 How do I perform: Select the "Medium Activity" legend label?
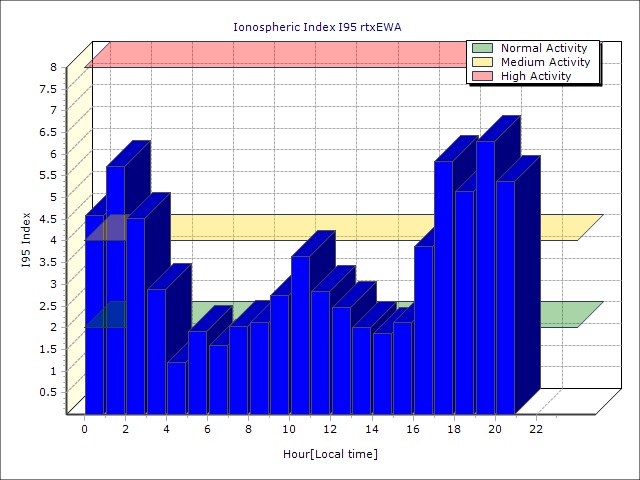pyautogui.click(x=545, y=62)
